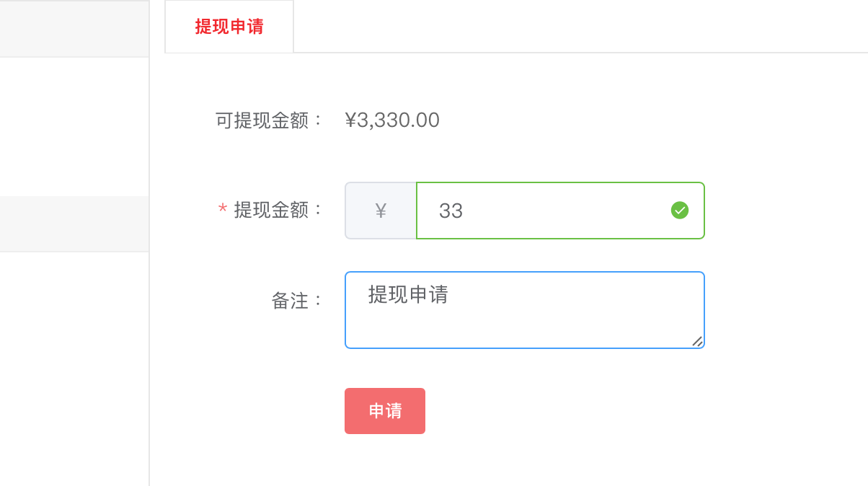Switch to the 提现申请 tab
868x486 pixels.
tap(229, 27)
